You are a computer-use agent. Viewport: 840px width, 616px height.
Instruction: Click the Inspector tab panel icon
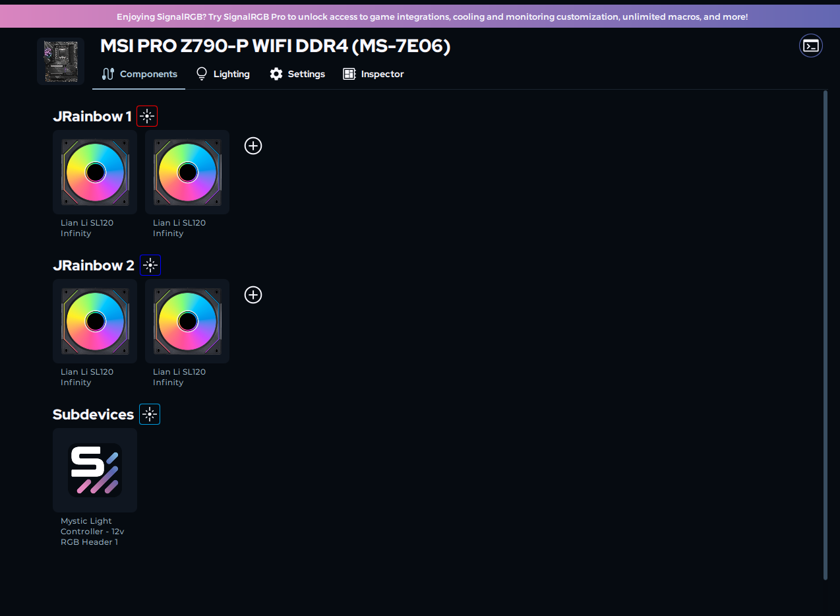click(x=349, y=74)
